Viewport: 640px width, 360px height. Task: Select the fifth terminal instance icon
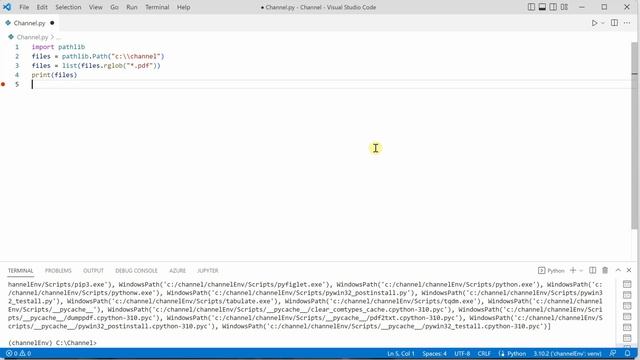point(627,327)
